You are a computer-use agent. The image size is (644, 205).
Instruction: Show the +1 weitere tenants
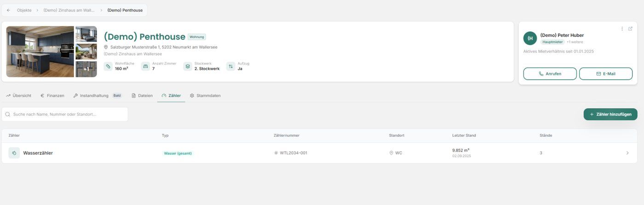click(x=575, y=42)
